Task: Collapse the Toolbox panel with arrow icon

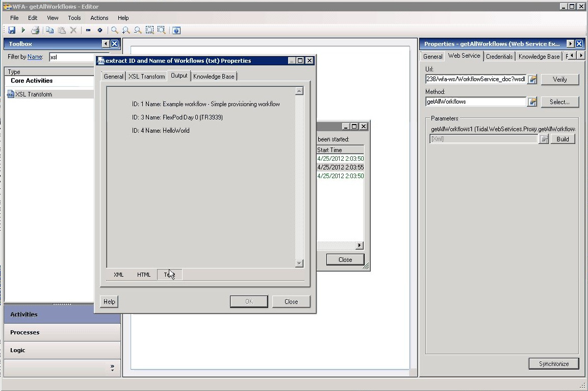Action: click(106, 44)
